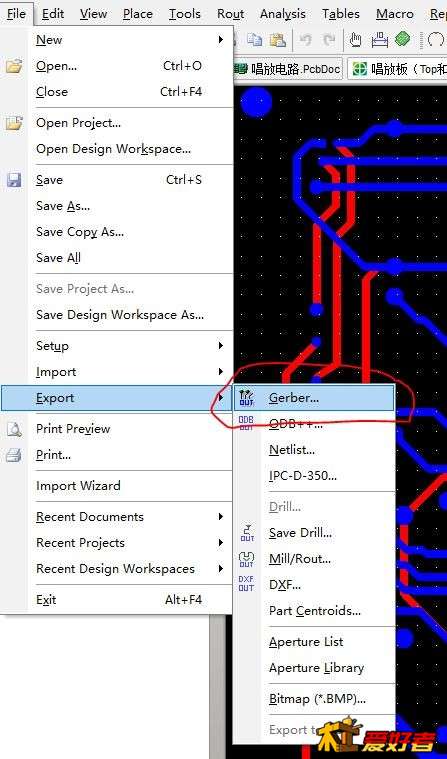447x759 pixels.
Task: Select Part Centroids... export option
Action: click(x=315, y=611)
